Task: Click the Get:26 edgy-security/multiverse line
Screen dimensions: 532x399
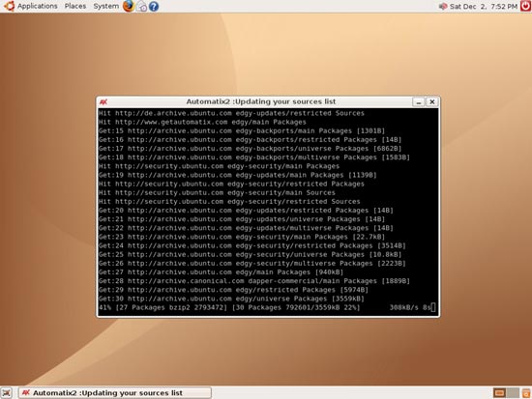Action: click(x=252, y=263)
